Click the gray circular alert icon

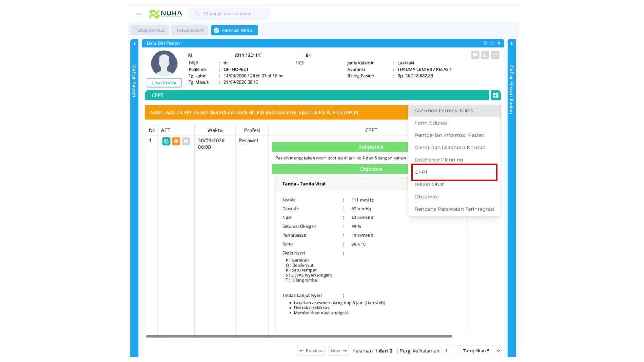click(495, 55)
